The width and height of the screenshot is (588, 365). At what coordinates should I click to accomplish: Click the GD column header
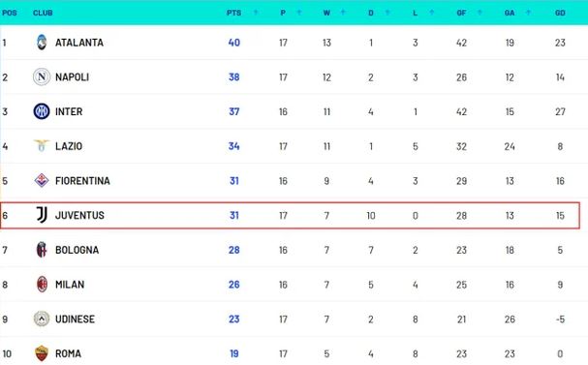(x=560, y=13)
